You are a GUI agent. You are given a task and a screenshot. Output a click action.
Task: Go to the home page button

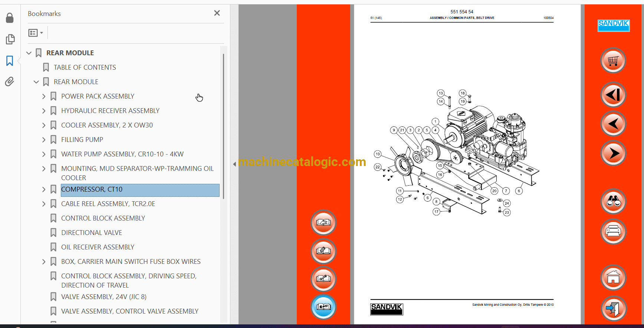613,278
